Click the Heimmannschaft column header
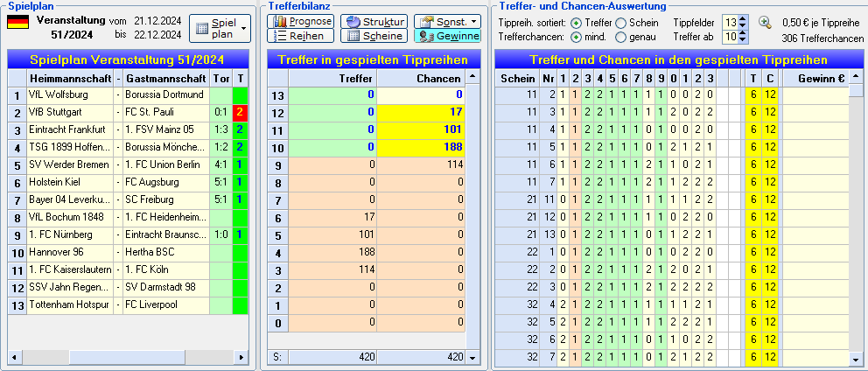868x371 pixels. point(70,79)
